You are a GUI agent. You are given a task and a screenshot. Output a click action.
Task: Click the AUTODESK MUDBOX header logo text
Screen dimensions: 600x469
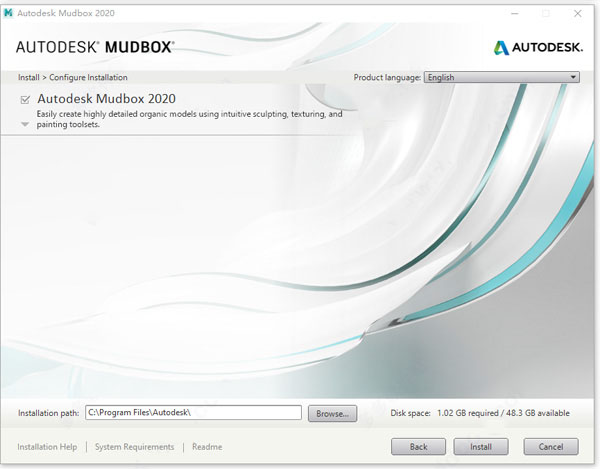95,47
